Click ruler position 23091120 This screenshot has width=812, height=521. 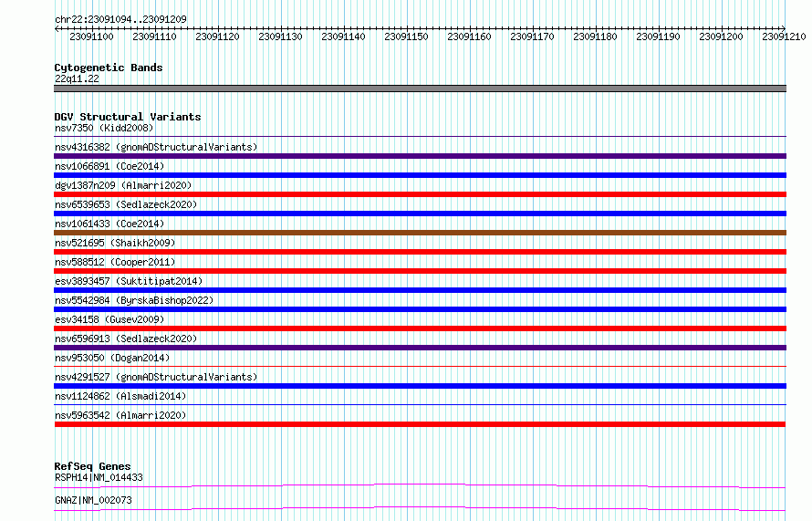[217, 36]
